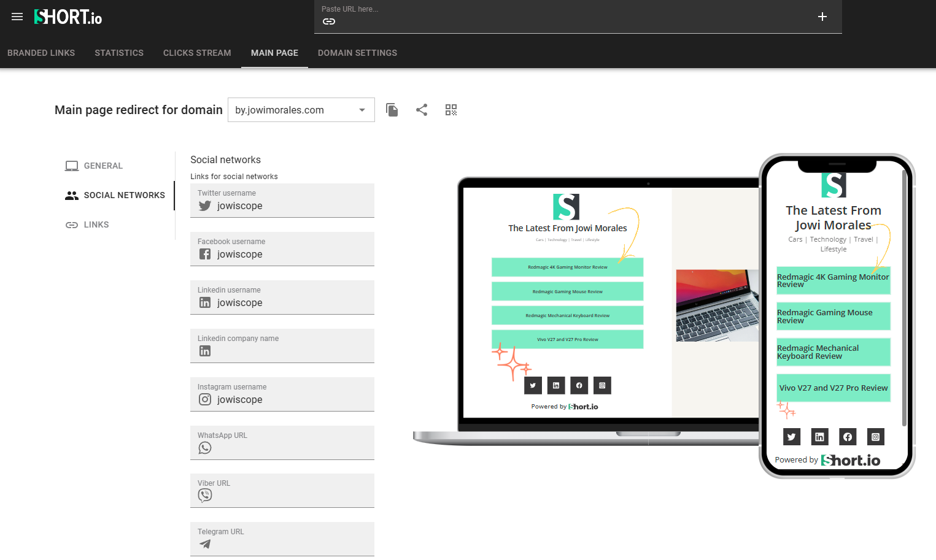The width and height of the screenshot is (936, 560).
Task: Click the LinkedIn username icon
Action: tap(205, 302)
